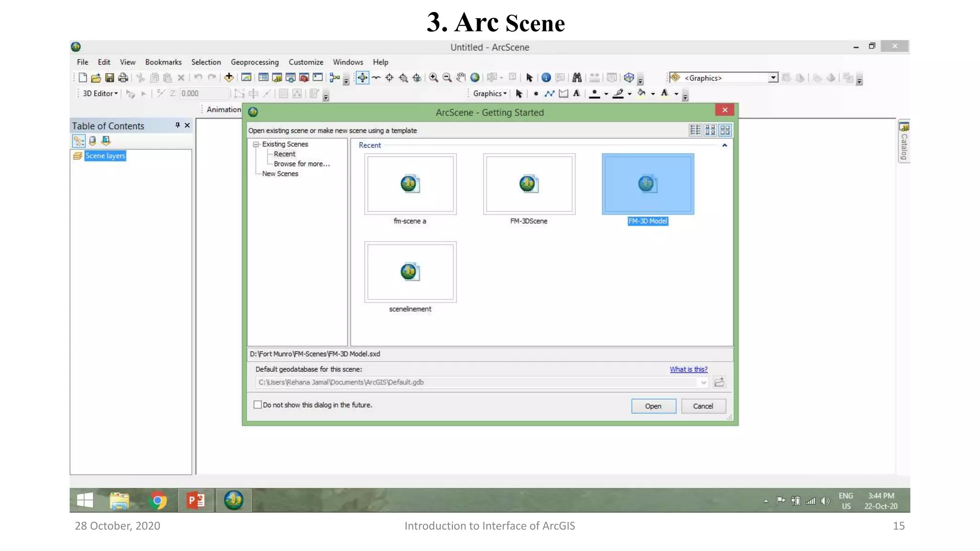Select the Pan hand tool
The height and width of the screenshot is (551, 980).
click(460, 77)
